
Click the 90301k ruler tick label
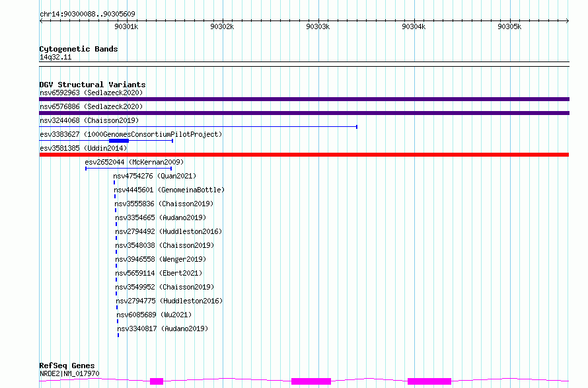click(x=126, y=26)
